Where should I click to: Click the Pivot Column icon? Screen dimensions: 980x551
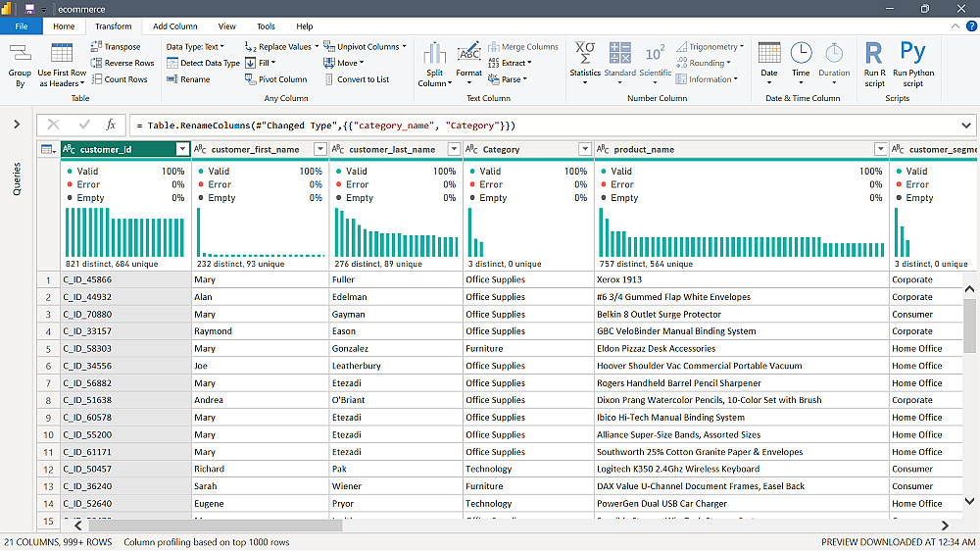pos(253,79)
